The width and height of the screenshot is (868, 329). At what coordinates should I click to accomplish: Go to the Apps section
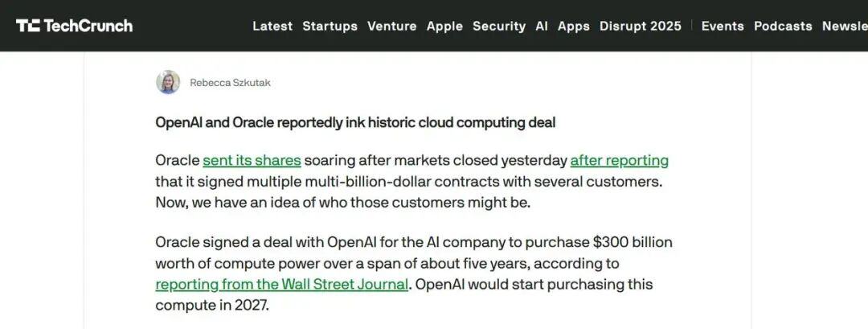click(x=573, y=26)
